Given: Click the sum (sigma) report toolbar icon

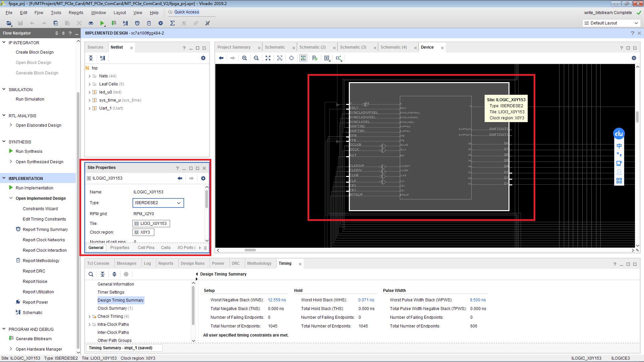Looking at the screenshot, I should point(172,23).
